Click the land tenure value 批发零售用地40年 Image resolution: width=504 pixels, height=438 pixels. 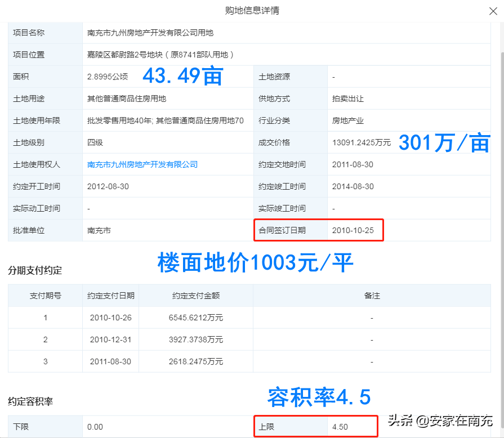[x=121, y=121]
